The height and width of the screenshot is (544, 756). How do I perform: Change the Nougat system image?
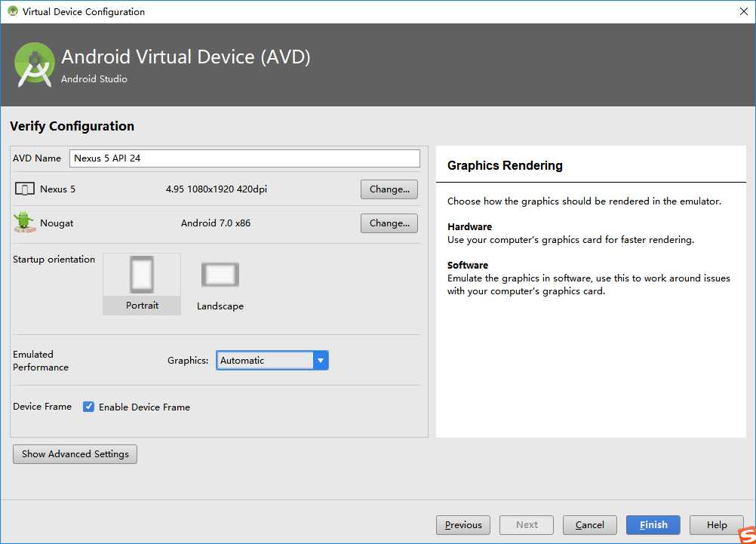pyautogui.click(x=389, y=223)
